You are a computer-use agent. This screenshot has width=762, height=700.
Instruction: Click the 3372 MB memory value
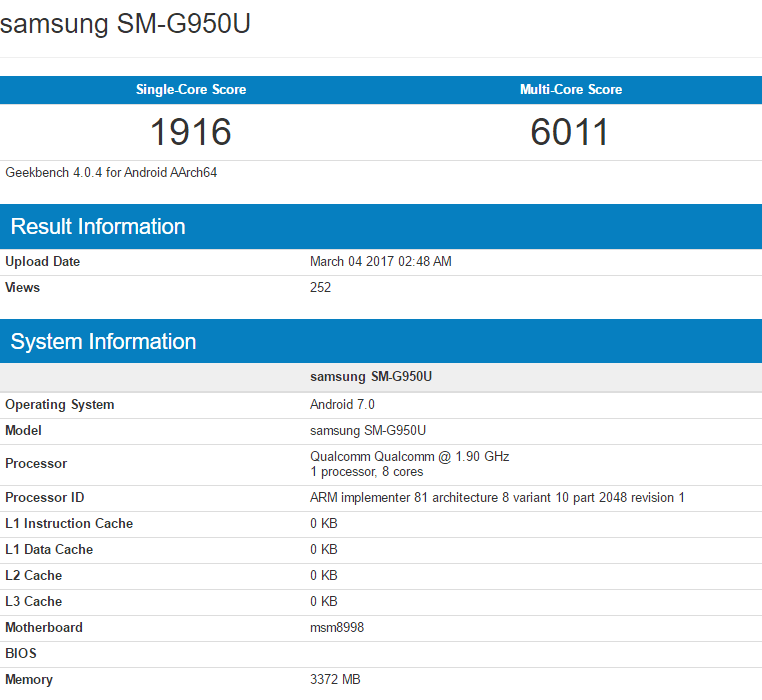pos(335,680)
